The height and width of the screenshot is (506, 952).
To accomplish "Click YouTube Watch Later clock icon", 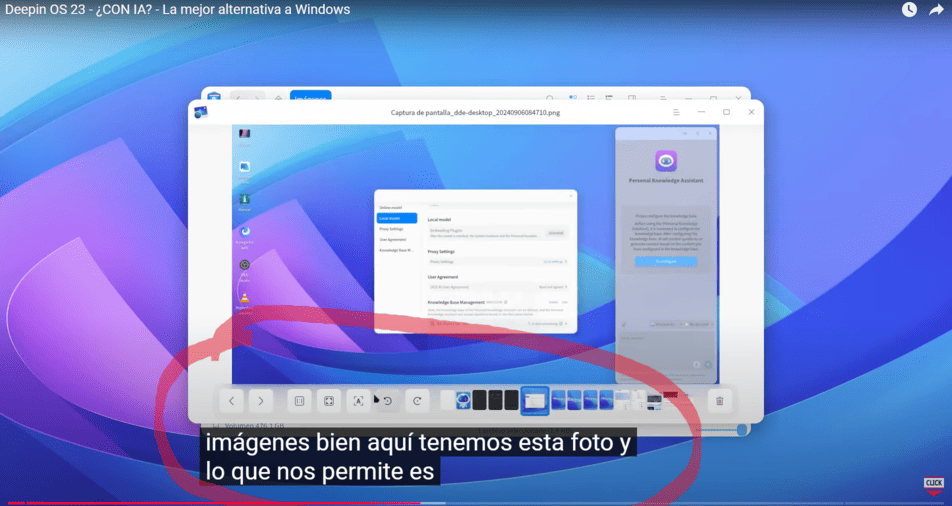I will pos(909,10).
